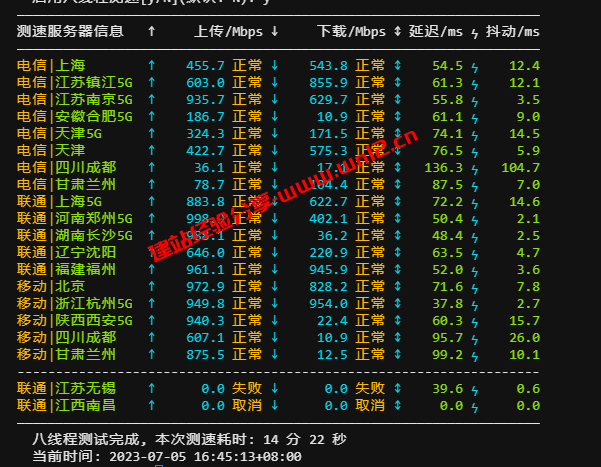Select the 联通|江西南昌 server name
Viewport: 601px width, 467px height.
click(x=67, y=406)
